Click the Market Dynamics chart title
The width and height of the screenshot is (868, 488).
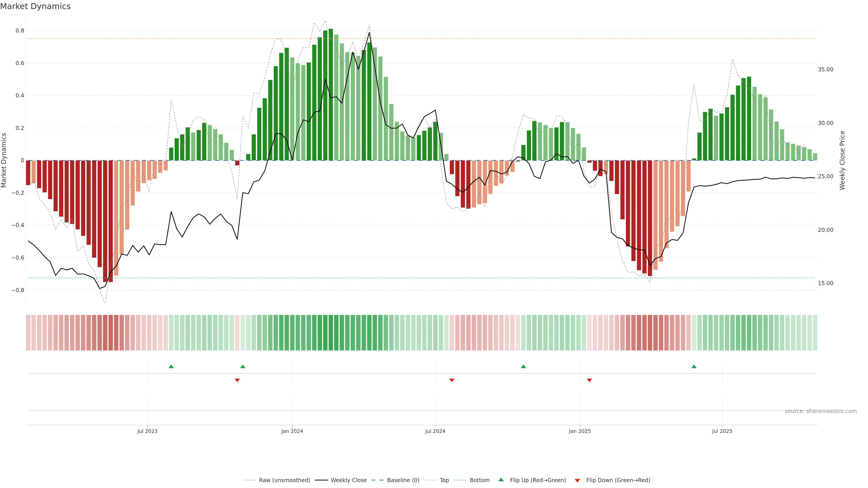[x=35, y=6]
